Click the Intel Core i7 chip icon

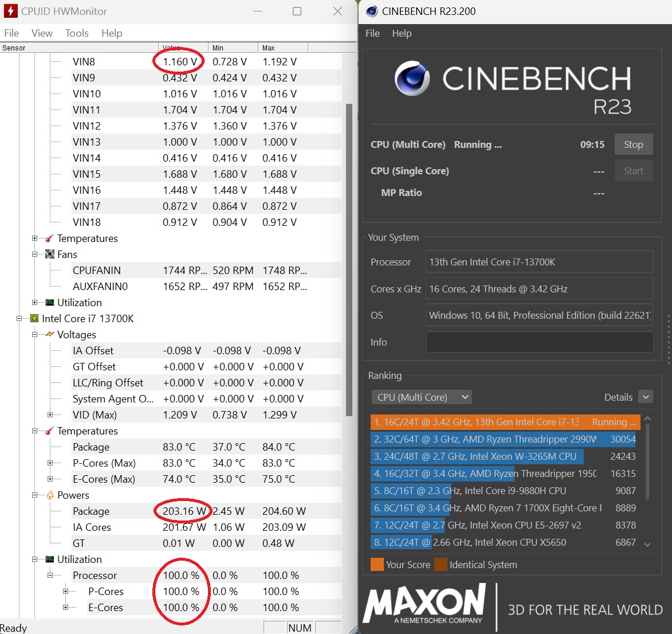pos(34,318)
